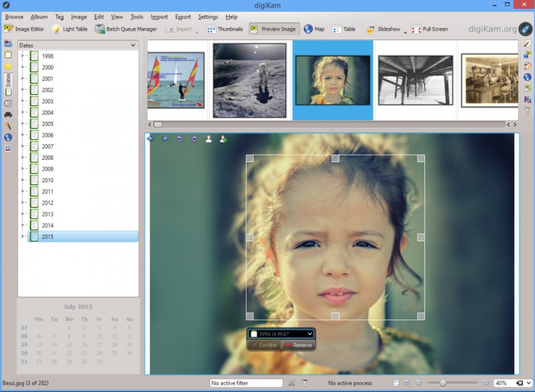Screen dimensions: 535x392
Task: Click the Remove button below the face frame
Action: point(298,344)
